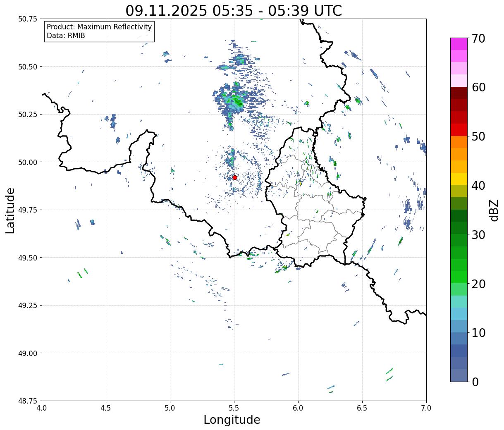
Task: Click the 'Longitude' axis label
Action: pyautogui.click(x=232, y=420)
